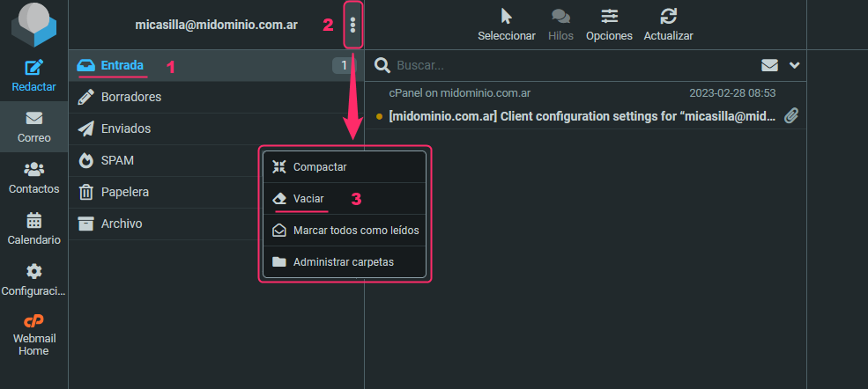The width and height of the screenshot is (868, 389).
Task: Click the Hilos threads toolbar button
Action: (560, 25)
